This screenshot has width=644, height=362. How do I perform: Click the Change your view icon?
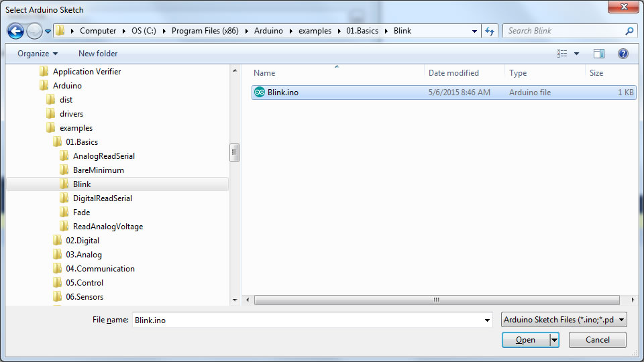562,54
